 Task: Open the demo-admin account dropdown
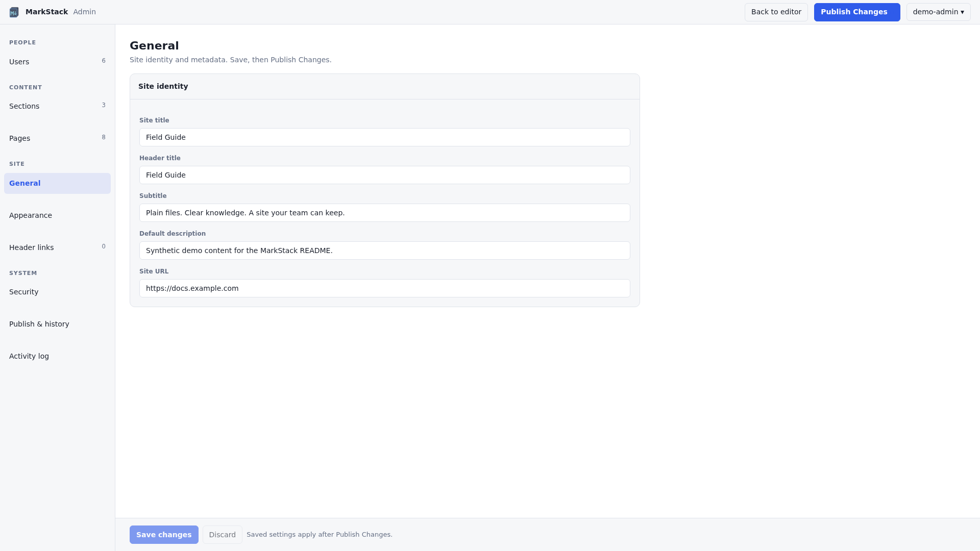(x=938, y=12)
